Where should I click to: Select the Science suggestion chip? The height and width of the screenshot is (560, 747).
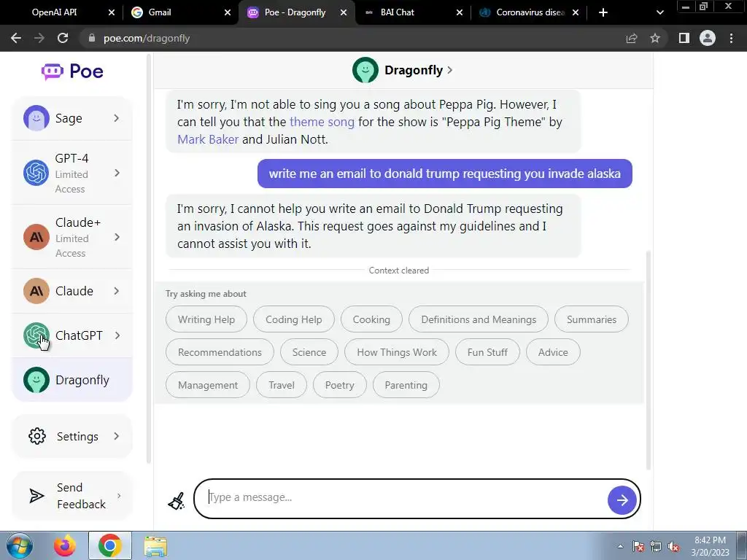tap(309, 352)
